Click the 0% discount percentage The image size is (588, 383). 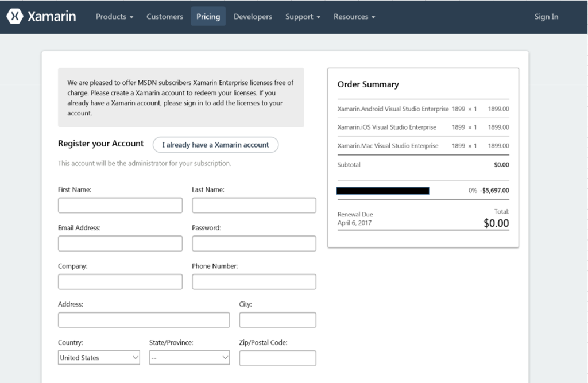coord(473,191)
